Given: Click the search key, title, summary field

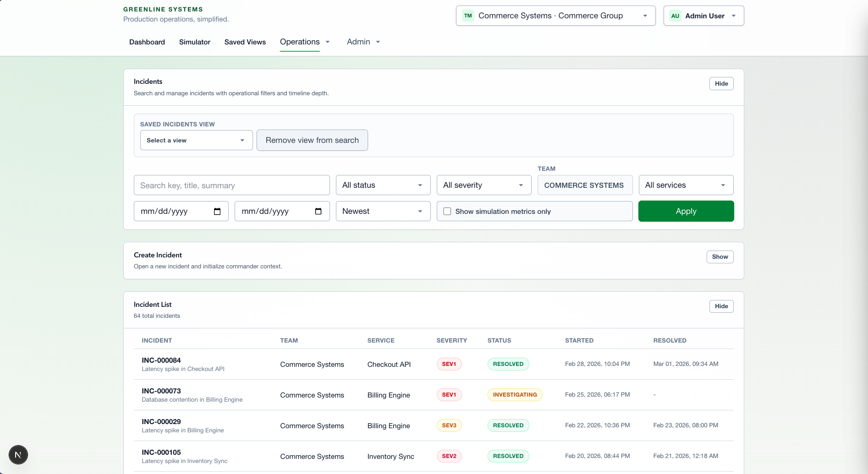Looking at the screenshot, I should [x=231, y=185].
